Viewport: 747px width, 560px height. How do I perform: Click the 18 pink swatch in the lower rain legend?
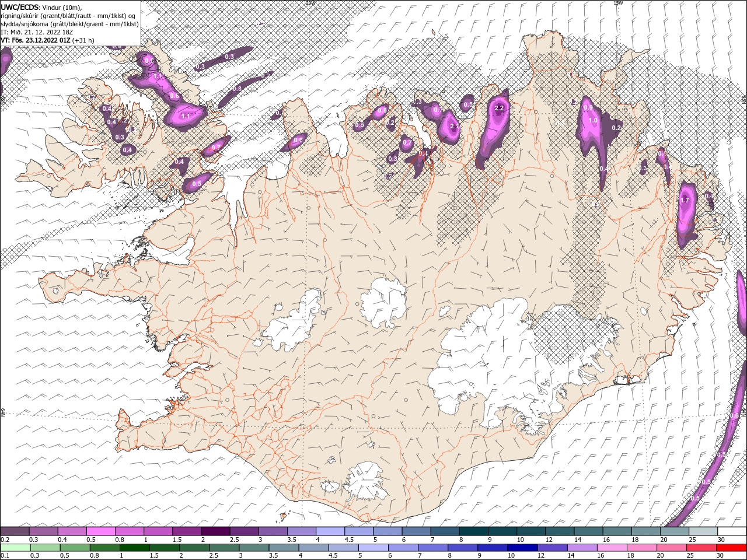coord(642,548)
